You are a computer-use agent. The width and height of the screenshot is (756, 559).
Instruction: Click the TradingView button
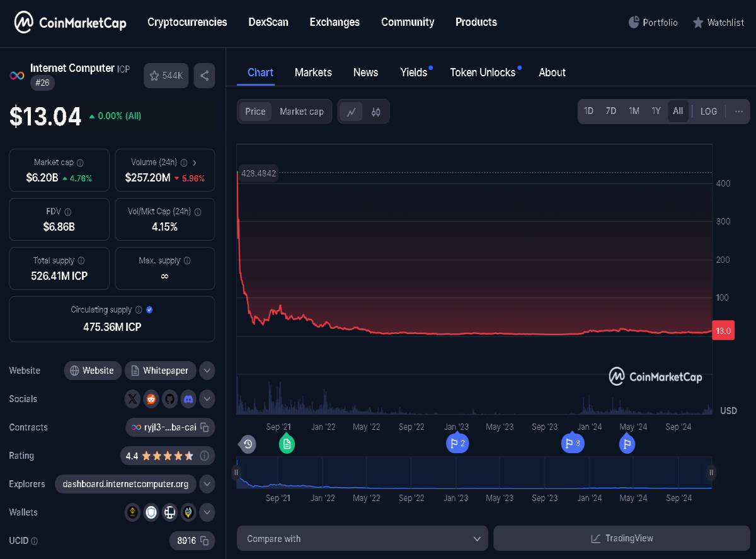point(622,539)
